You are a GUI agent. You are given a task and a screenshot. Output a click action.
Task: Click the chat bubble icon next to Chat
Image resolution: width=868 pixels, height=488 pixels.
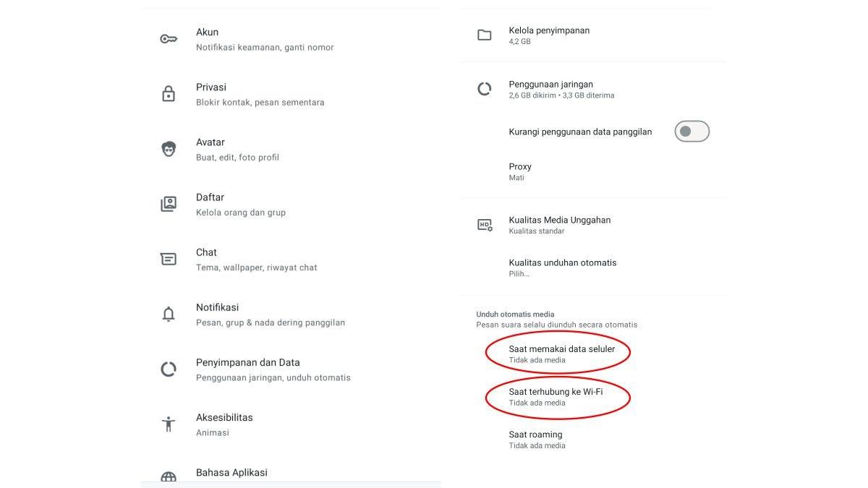click(x=169, y=258)
